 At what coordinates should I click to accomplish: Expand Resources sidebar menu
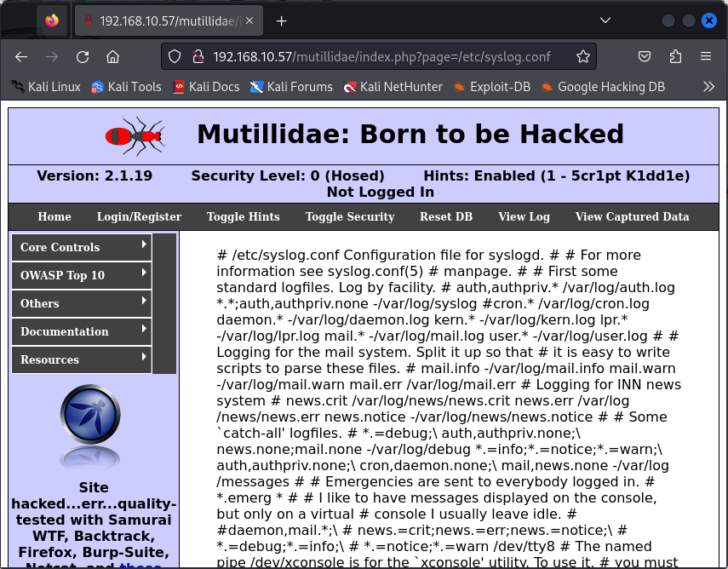click(82, 359)
